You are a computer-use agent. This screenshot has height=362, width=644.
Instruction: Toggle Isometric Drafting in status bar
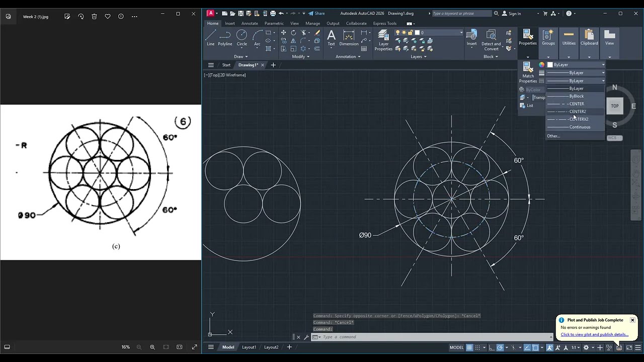(513, 347)
